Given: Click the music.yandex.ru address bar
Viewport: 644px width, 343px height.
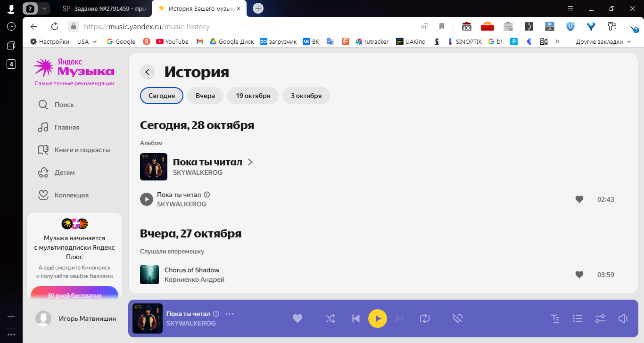Looking at the screenshot, I should click(147, 26).
